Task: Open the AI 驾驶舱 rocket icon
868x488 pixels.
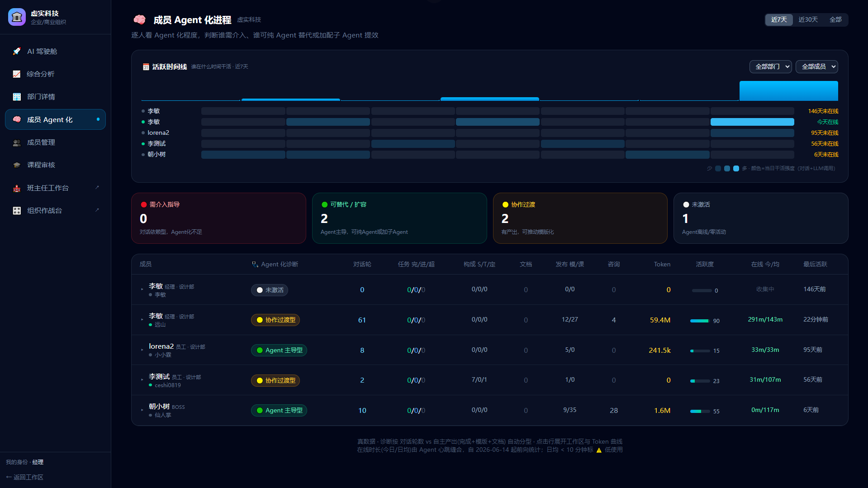Action: pyautogui.click(x=17, y=51)
